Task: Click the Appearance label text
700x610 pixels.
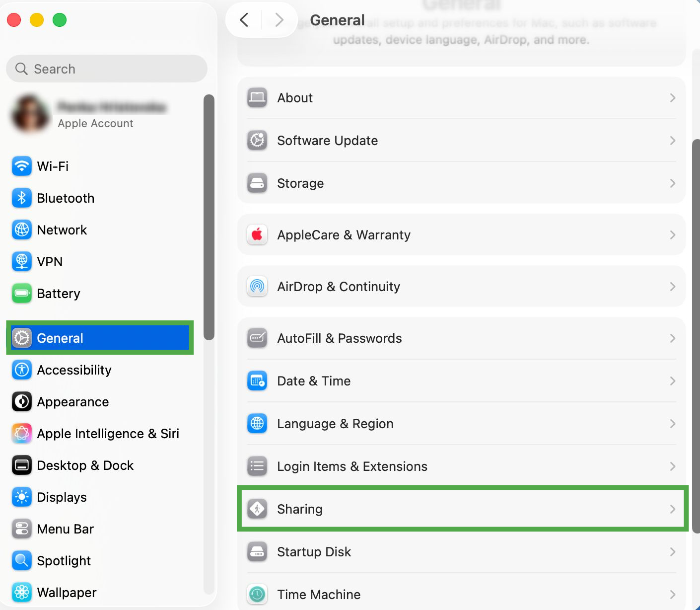Action: [73, 402]
